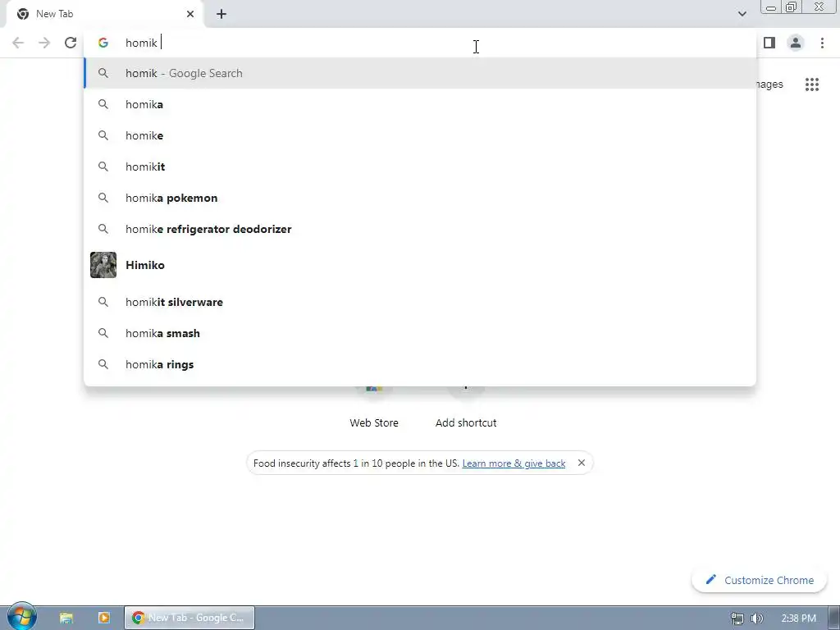This screenshot has width=840, height=630.
Task: Open Chrome three-dot menu
Action: coord(822,43)
